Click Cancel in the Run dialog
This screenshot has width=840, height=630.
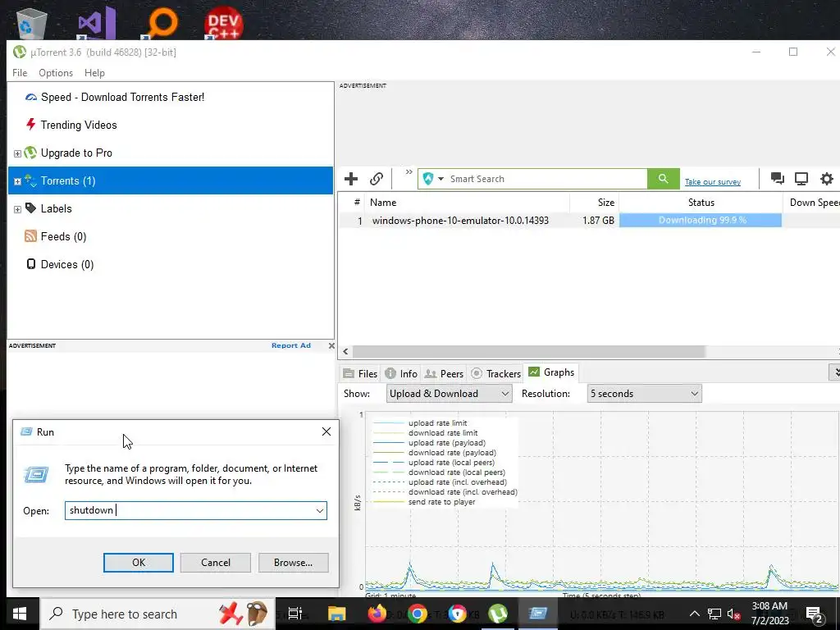tap(216, 563)
